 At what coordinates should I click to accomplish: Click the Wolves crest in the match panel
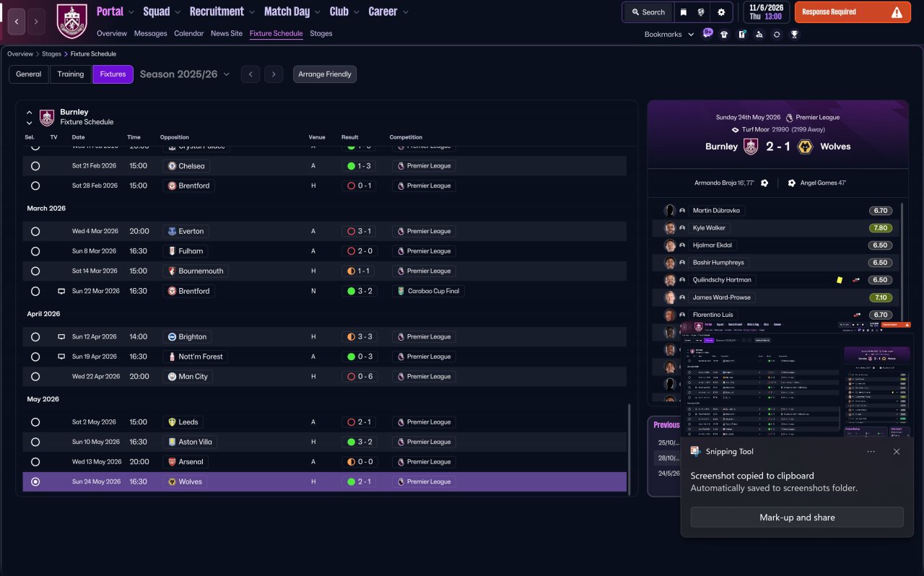[806, 147]
